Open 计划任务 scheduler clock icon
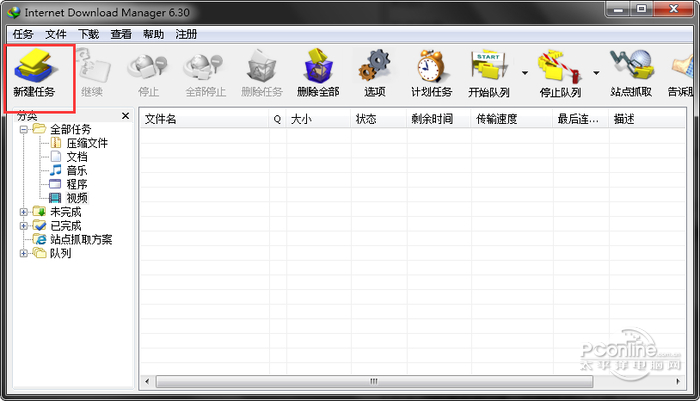700x401 pixels. pos(431,66)
